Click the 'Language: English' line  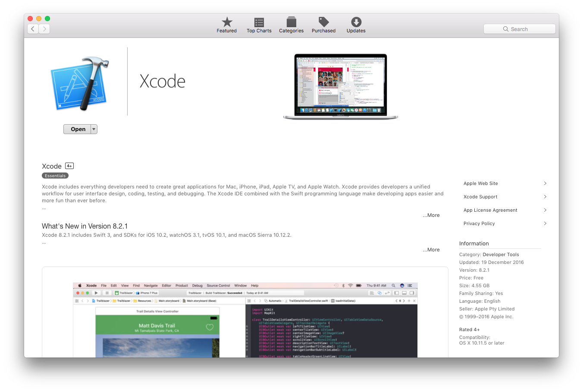click(x=480, y=301)
